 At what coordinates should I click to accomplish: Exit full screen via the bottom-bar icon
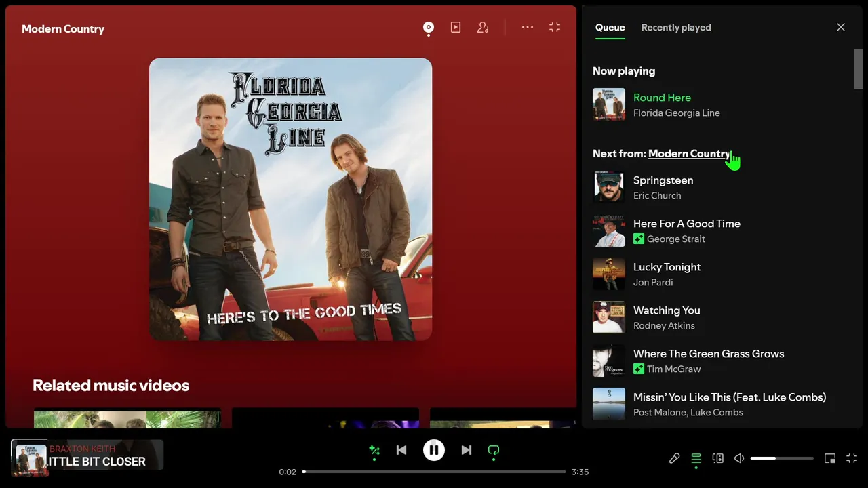point(852,458)
